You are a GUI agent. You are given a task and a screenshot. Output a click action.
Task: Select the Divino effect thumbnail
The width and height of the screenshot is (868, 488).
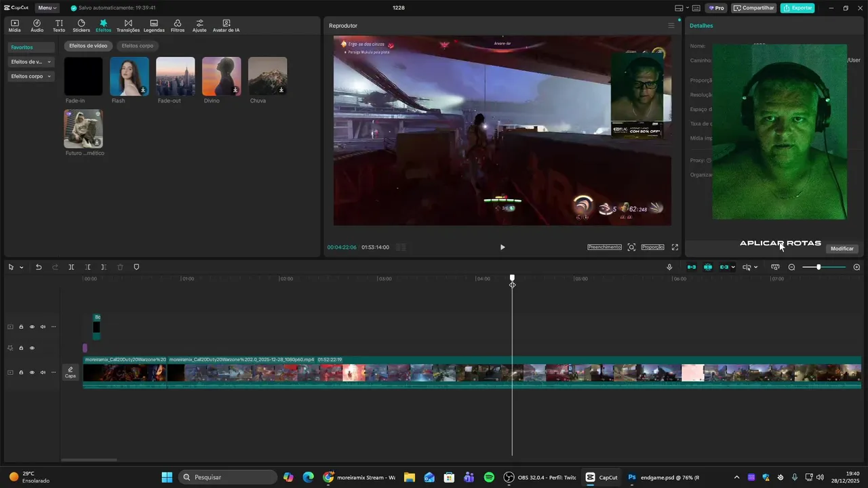coord(221,76)
